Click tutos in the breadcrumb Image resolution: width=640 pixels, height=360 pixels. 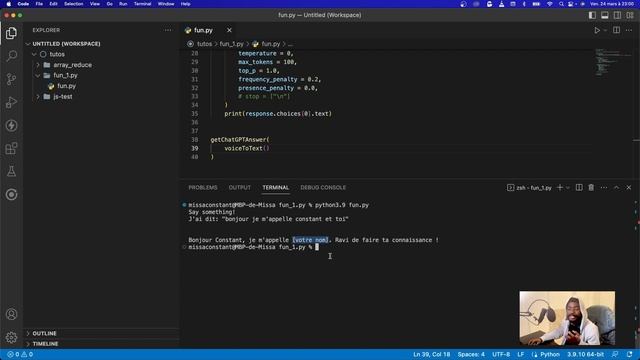point(204,44)
